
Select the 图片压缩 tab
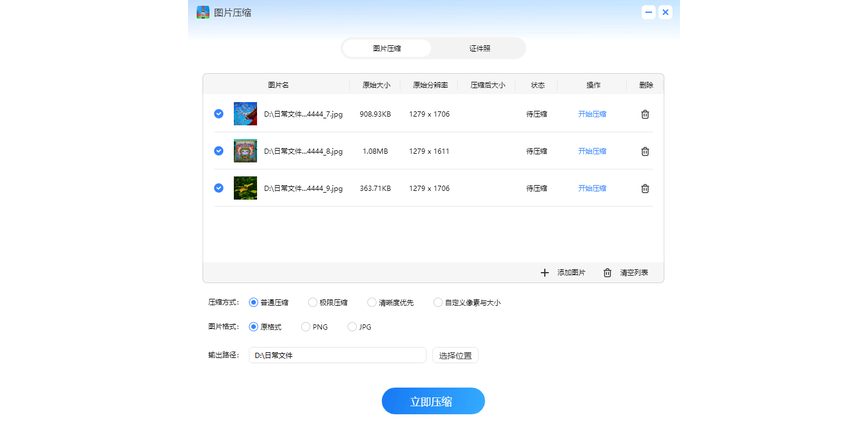point(387,48)
